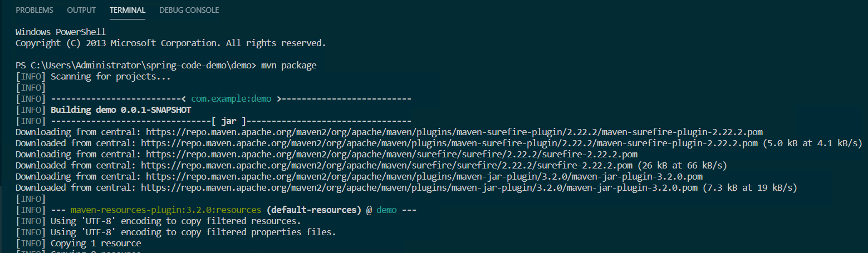
Task: Open the Downloading maven-jar-plugin-3.2.0.pom URL
Action: (424, 177)
